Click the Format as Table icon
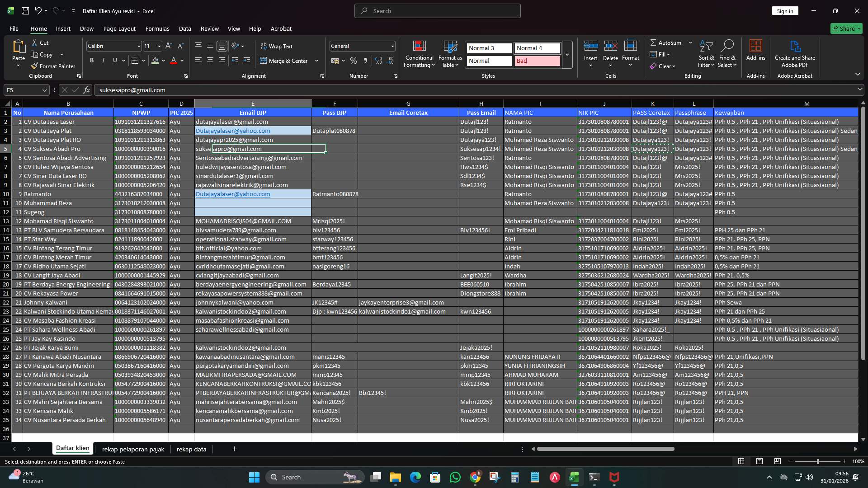868x488 pixels. click(x=450, y=53)
